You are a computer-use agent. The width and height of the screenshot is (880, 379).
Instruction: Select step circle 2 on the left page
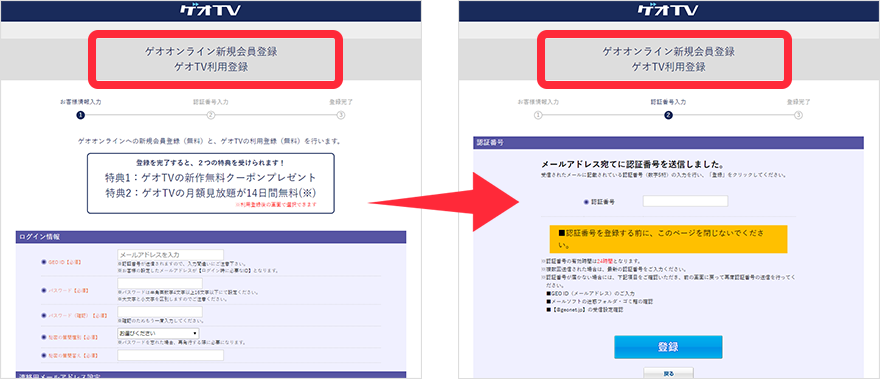pos(210,115)
